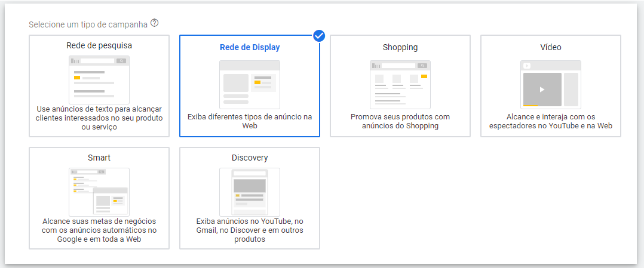644x268 pixels.
Task: Click the Smart campaign illustration
Action: (99, 192)
